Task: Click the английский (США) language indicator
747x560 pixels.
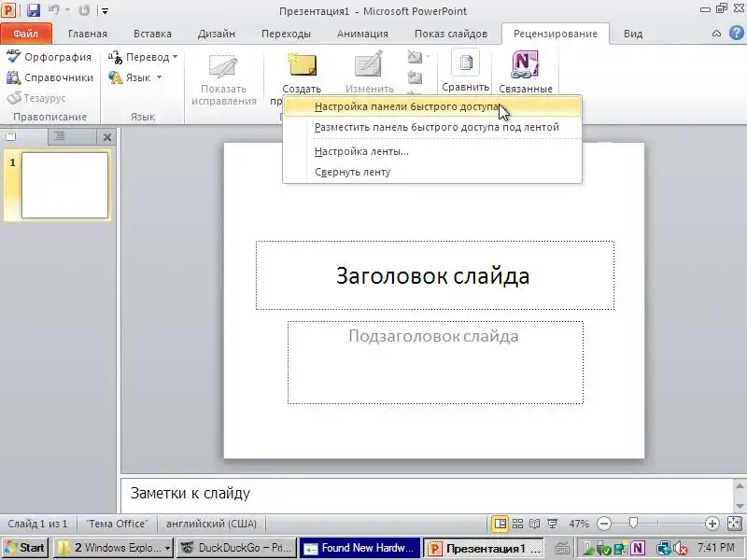Action: (211, 524)
